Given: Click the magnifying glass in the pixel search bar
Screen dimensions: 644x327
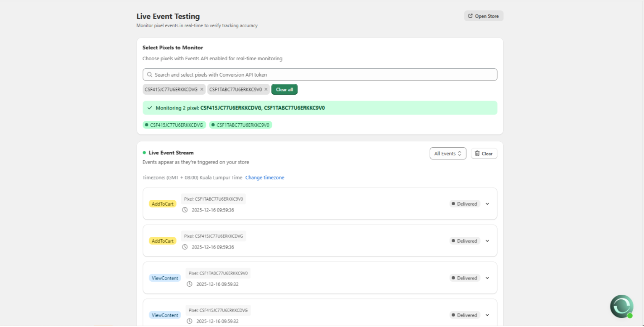Looking at the screenshot, I should (x=149, y=74).
